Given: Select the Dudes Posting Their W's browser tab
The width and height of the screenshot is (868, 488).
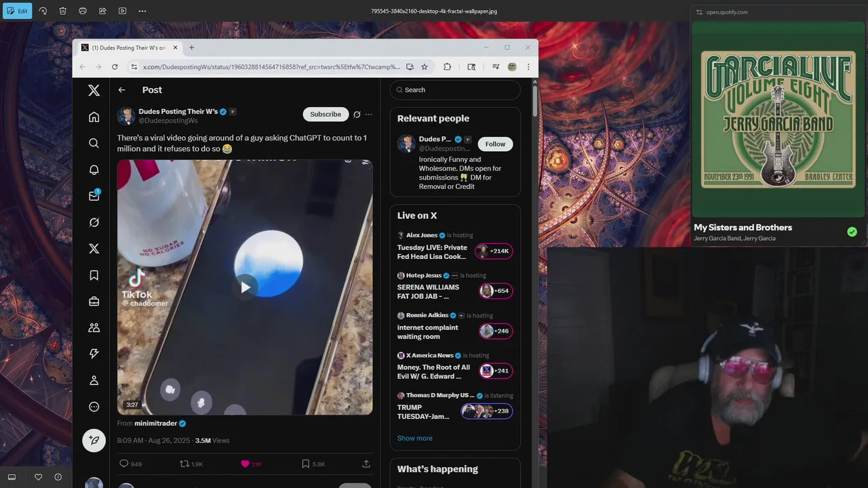Looking at the screenshot, I should [127, 47].
